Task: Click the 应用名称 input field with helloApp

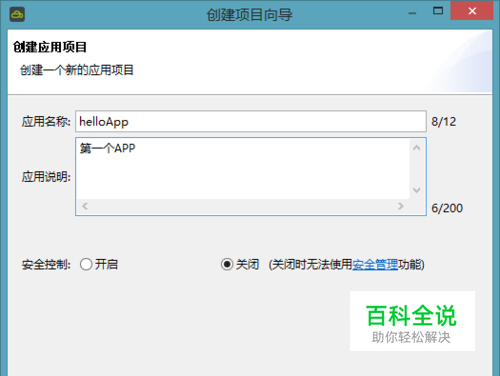Action: [251, 122]
